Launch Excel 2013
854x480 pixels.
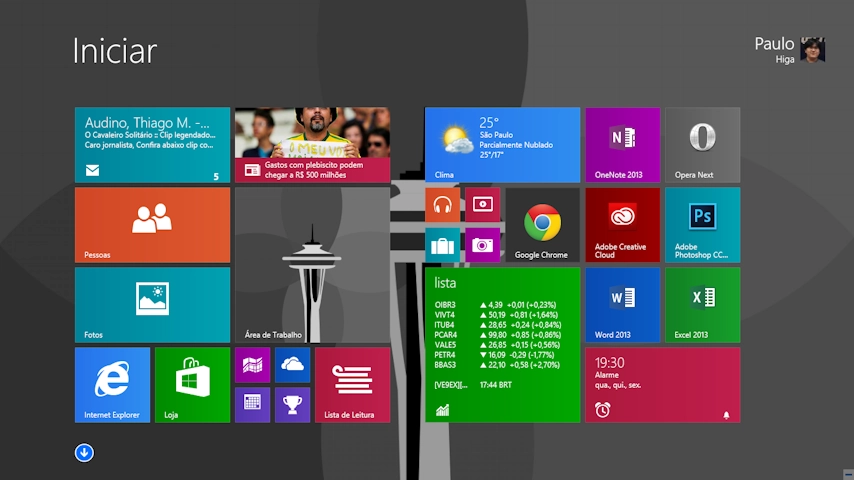tap(703, 305)
